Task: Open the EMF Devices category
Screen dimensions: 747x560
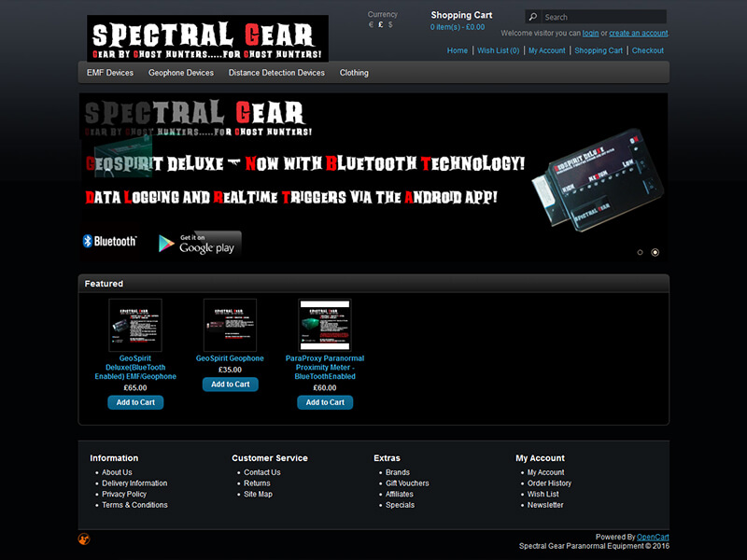Action: tap(110, 73)
